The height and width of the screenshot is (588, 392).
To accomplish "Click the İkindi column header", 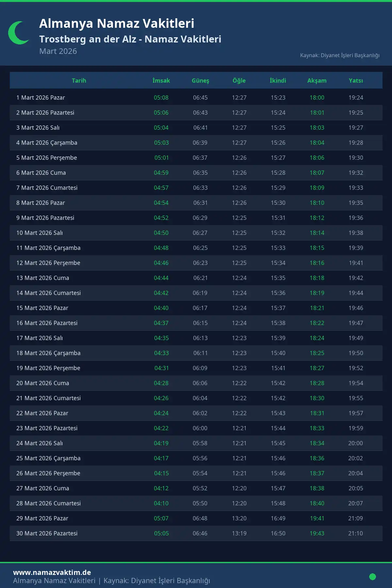I will pos(278,81).
